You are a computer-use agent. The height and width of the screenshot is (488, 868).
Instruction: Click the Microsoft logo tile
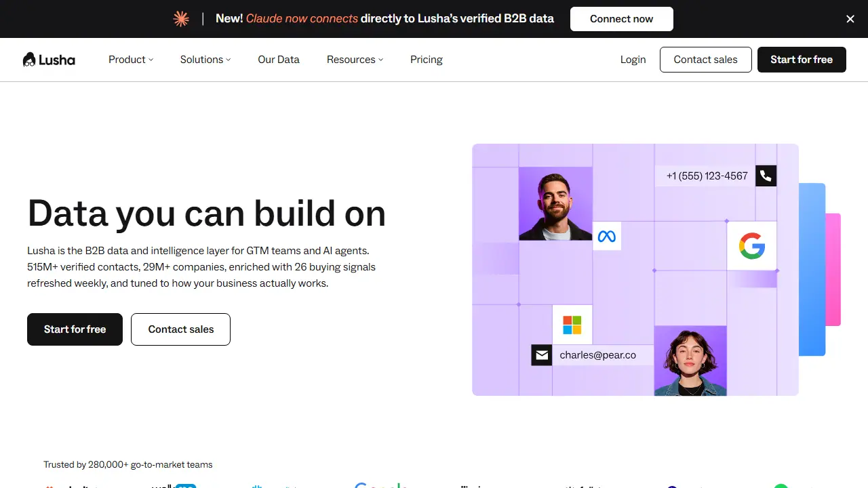coord(572,325)
